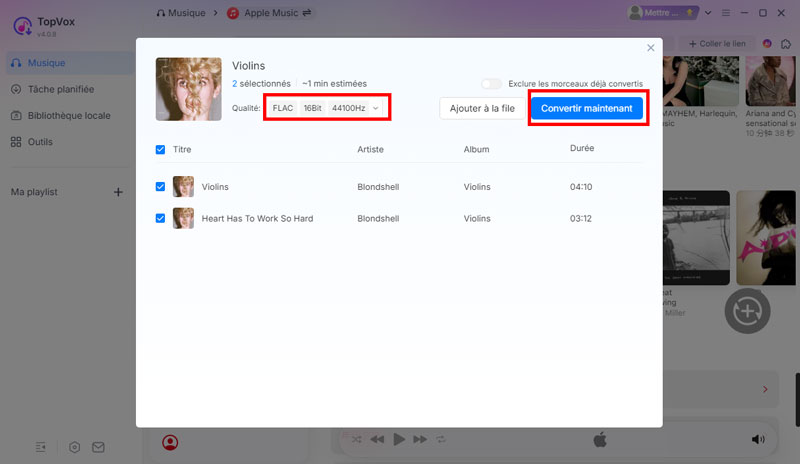Click the Apple Music red logo icon
Image resolution: width=800 pixels, height=464 pixels.
(x=233, y=13)
